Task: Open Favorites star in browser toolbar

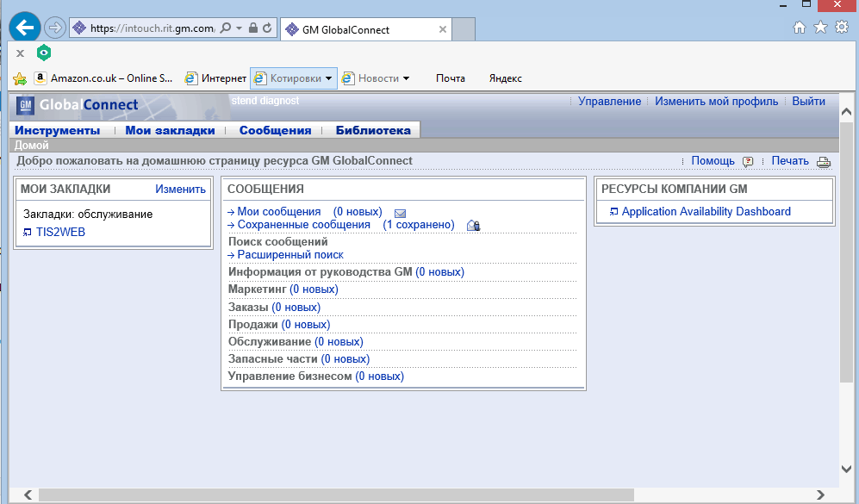Action: click(x=820, y=27)
